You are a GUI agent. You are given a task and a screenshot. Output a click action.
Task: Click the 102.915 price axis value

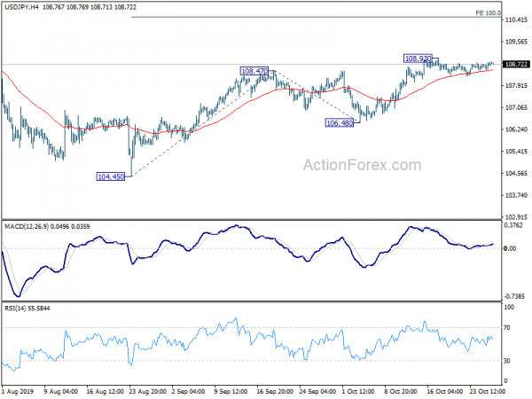click(x=516, y=216)
